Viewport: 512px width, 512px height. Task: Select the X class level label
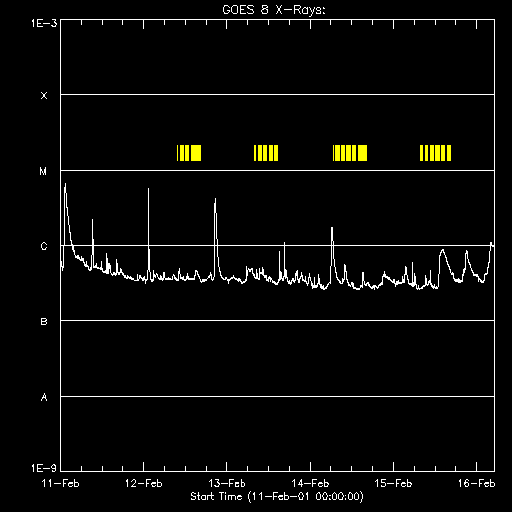[44, 96]
